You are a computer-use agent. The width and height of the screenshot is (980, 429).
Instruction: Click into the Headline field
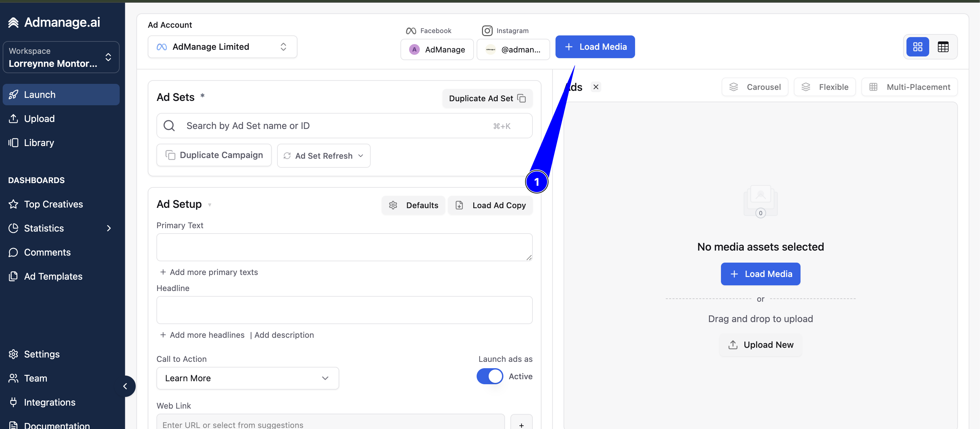(x=344, y=310)
